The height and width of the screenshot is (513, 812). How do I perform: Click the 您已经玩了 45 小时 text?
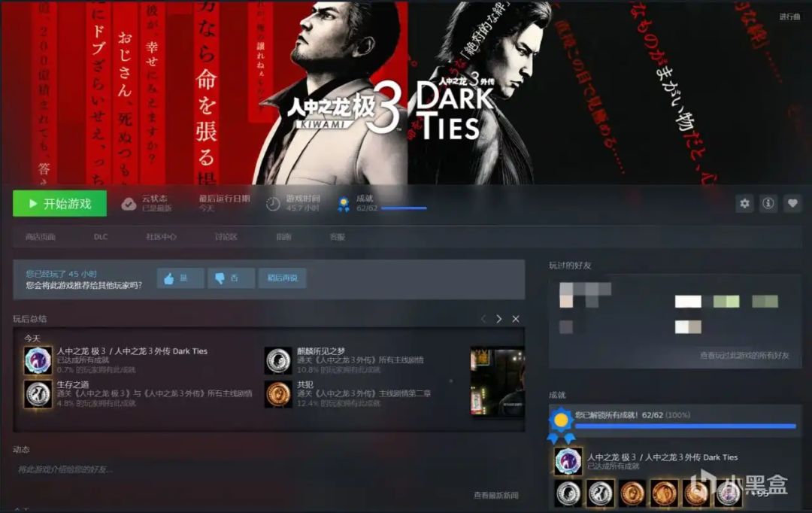(x=61, y=274)
